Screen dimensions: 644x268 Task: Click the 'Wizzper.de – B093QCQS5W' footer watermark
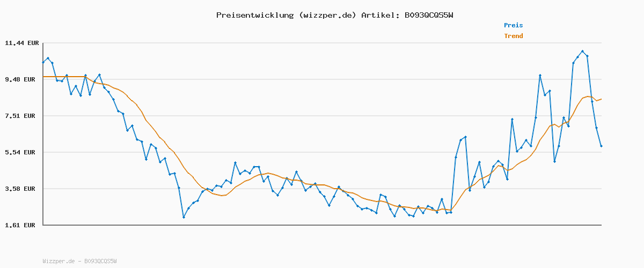(79, 261)
